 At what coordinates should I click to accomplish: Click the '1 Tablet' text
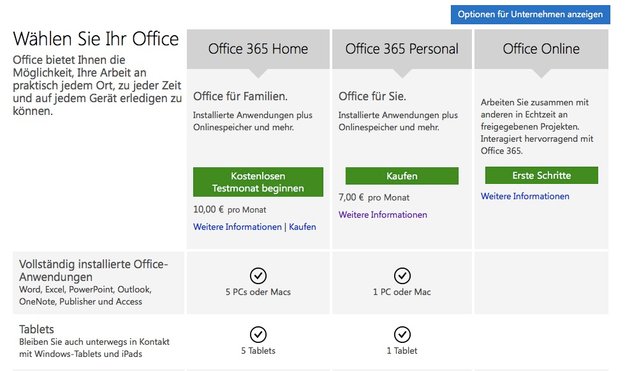tap(402, 351)
